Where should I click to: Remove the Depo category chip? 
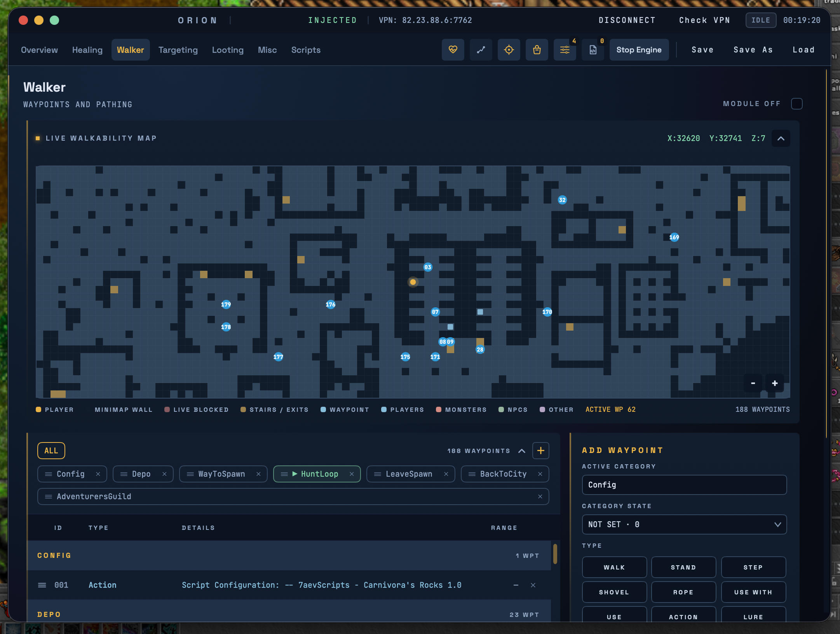(164, 474)
